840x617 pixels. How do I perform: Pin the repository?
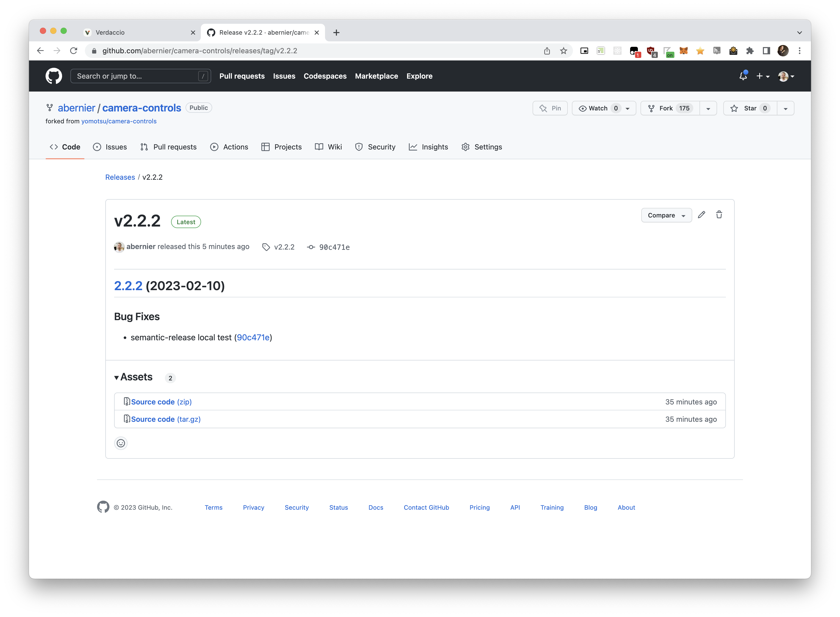coord(550,108)
